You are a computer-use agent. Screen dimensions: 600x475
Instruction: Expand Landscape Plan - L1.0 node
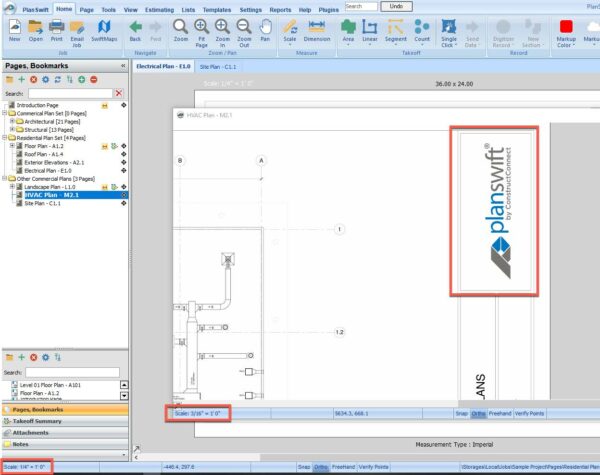pyautogui.click(x=12, y=186)
